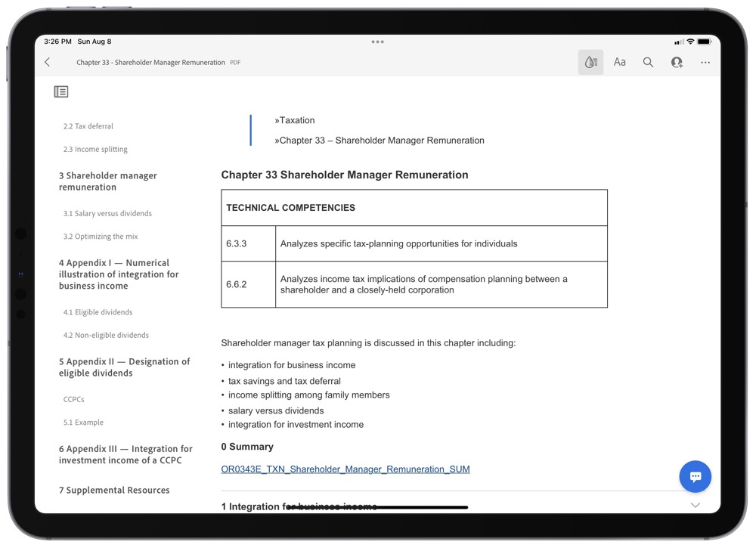Viewport: 756px width, 548px height.
Task: Tap the share with people icon
Action: (677, 62)
